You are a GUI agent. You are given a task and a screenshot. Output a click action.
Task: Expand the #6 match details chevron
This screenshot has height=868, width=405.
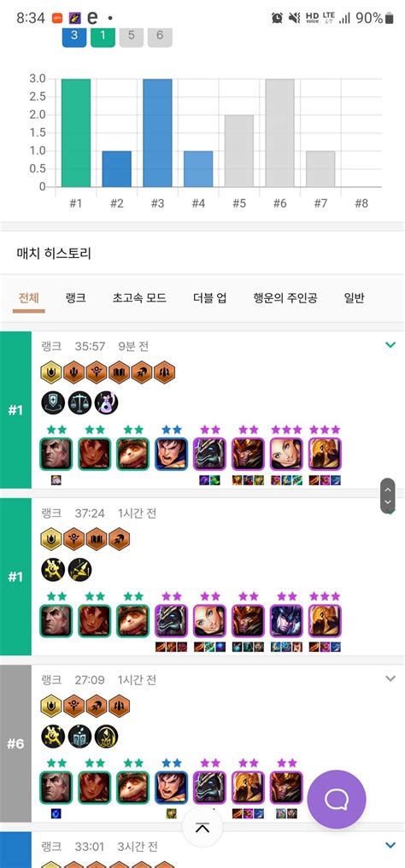(390, 678)
